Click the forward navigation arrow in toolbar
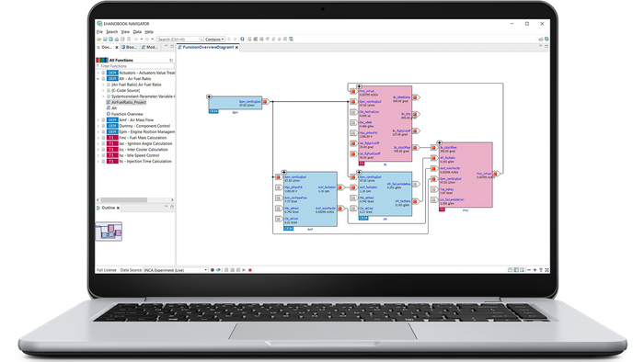This screenshot has height=362, width=644. (147, 40)
